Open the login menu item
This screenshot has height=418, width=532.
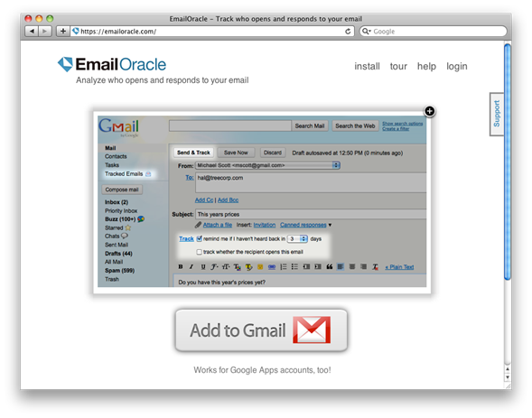coord(457,66)
